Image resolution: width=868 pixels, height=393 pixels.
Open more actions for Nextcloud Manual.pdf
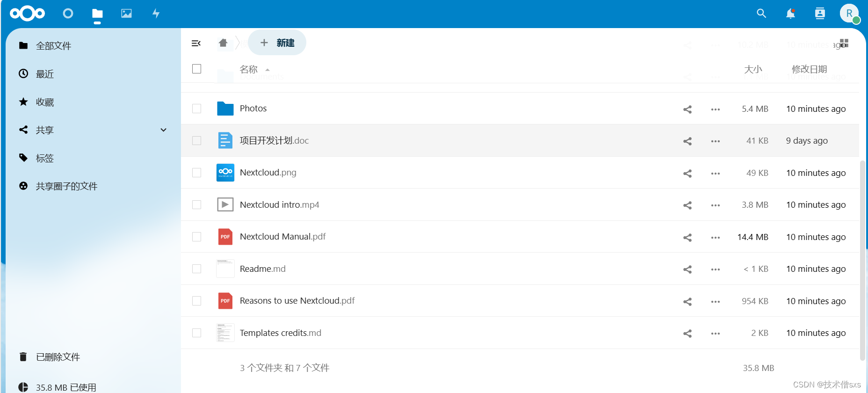716,237
